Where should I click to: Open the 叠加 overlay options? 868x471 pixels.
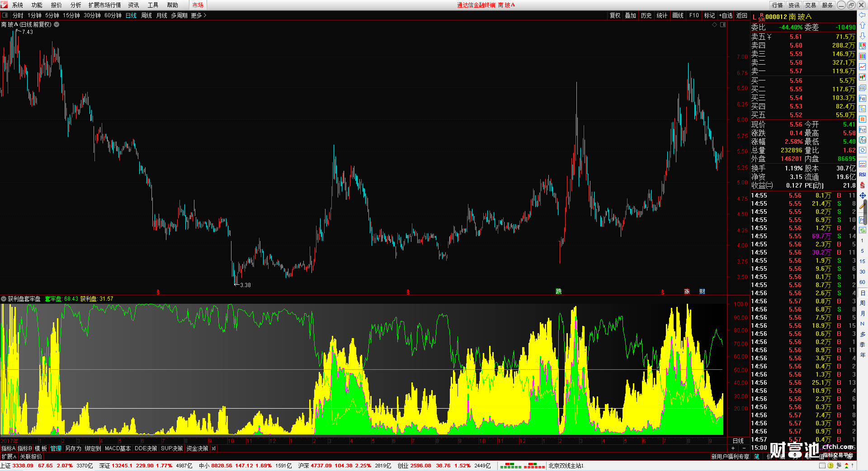631,15
